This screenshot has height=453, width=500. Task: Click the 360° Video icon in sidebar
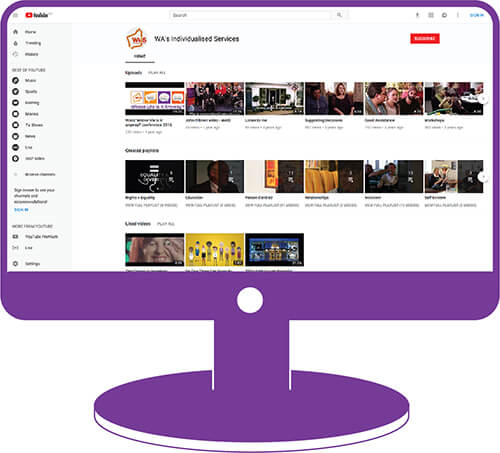tap(15, 159)
